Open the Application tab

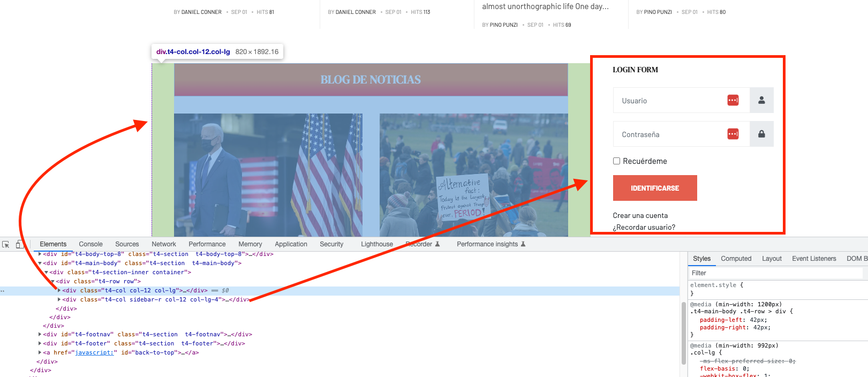(291, 244)
